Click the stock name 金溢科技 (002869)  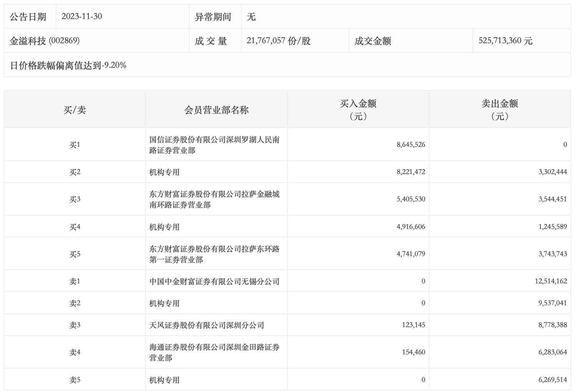coord(45,41)
